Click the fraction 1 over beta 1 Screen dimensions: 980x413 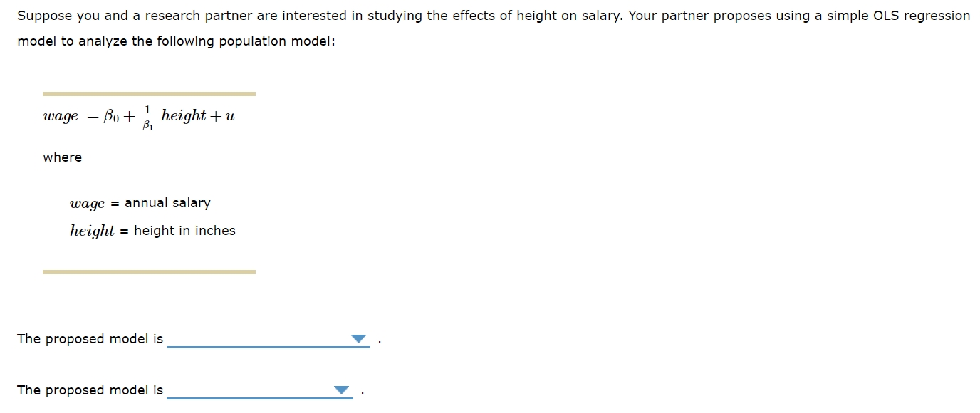pos(147,116)
